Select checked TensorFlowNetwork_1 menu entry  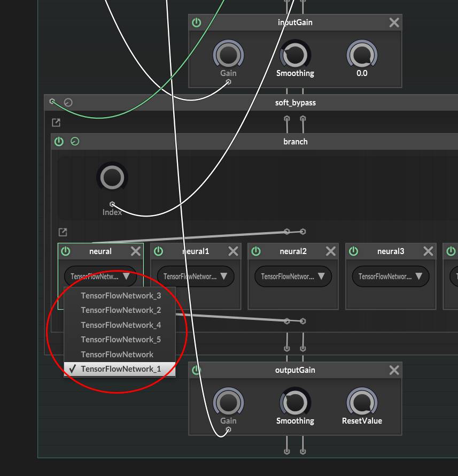(120, 369)
